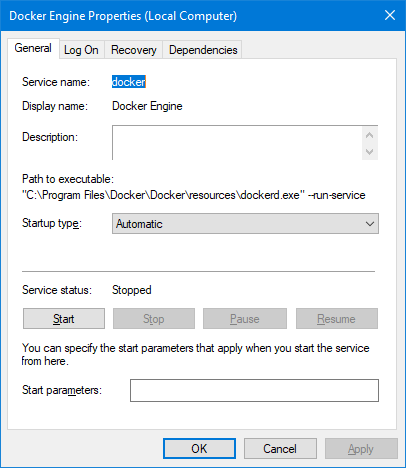406x468 pixels.
Task: Click the Description scroll down arrow
Action: coord(369,152)
